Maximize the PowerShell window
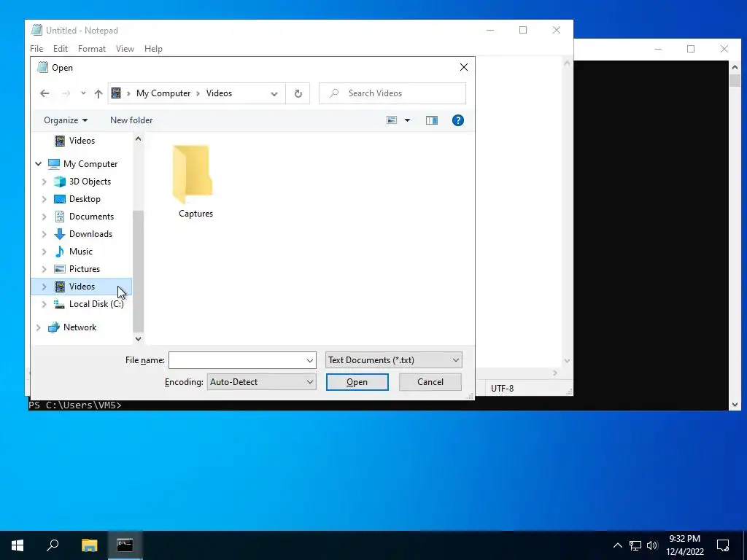747x560 pixels. (691, 49)
